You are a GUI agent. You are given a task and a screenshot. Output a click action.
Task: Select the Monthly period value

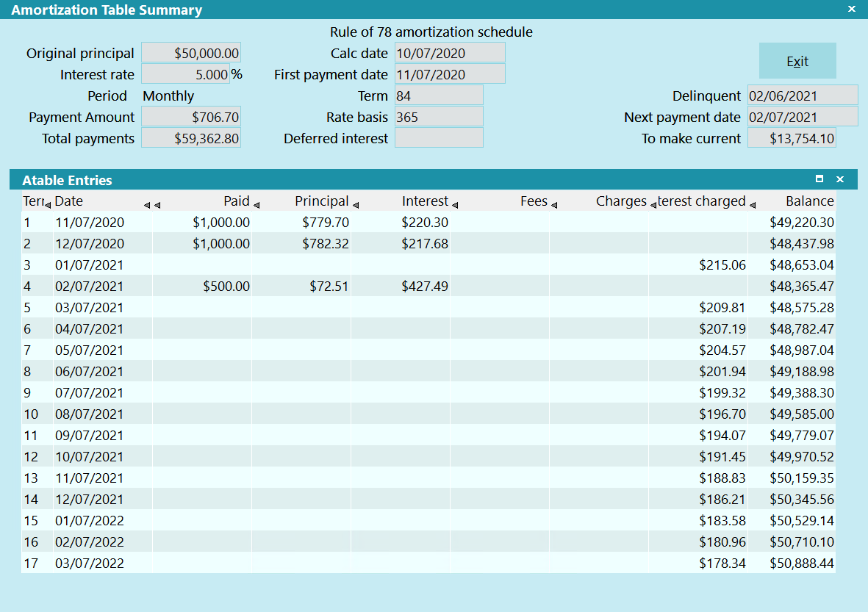[x=168, y=96]
